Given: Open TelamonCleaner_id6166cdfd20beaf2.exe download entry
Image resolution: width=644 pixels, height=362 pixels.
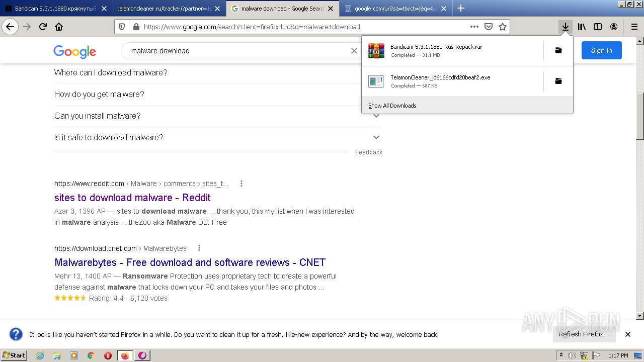Looking at the screenshot, I should click(x=453, y=81).
